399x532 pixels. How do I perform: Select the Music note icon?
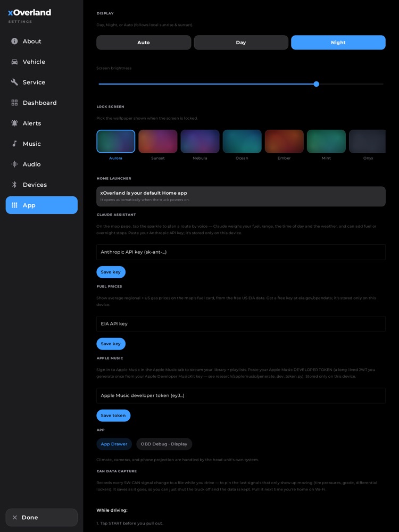tap(14, 144)
